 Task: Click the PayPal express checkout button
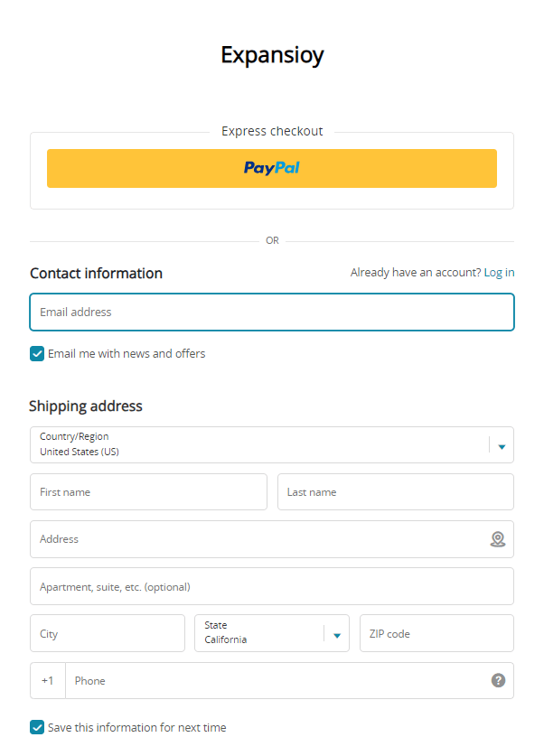click(272, 168)
